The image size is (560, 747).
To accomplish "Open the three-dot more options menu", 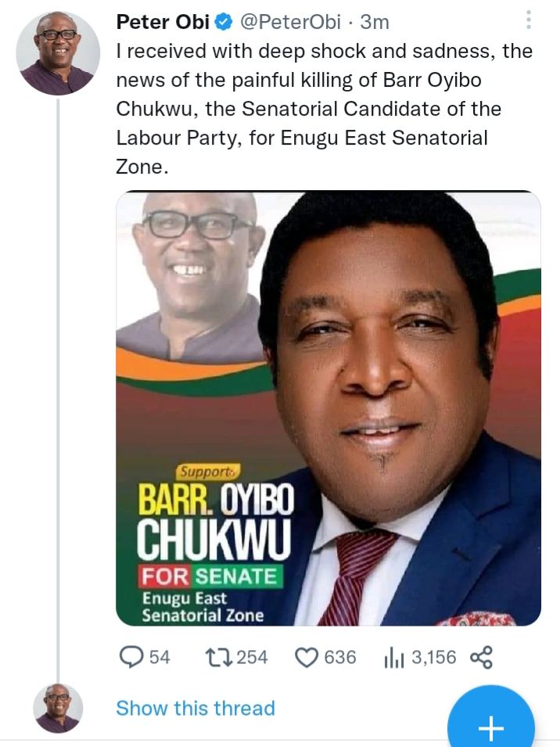I will (x=529, y=20).
